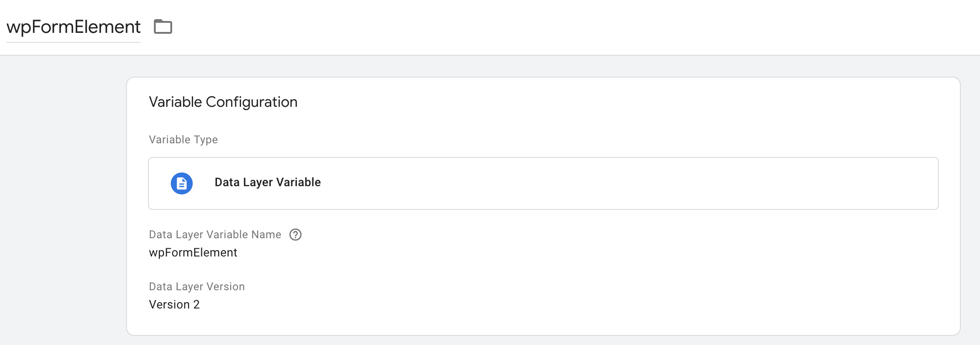The image size is (980, 345).
Task: Click the "Data Layer Variable Name" label
Action: pos(215,235)
